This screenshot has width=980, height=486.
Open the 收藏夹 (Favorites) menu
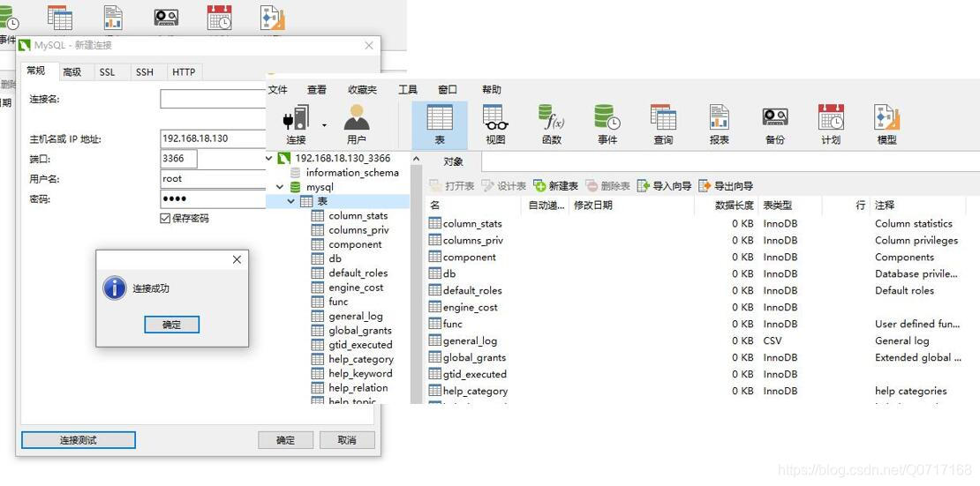pyautogui.click(x=363, y=89)
